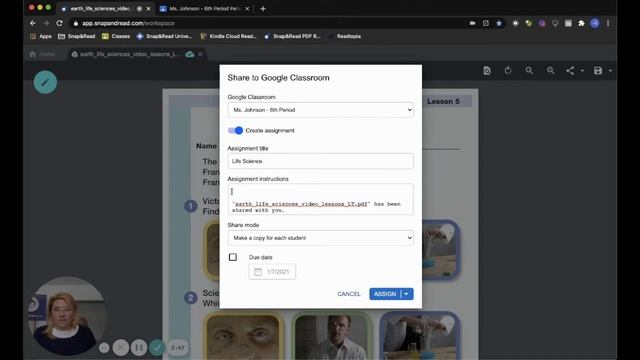
Task: Click the camera icon in address bar
Action: pyautogui.click(x=473, y=23)
